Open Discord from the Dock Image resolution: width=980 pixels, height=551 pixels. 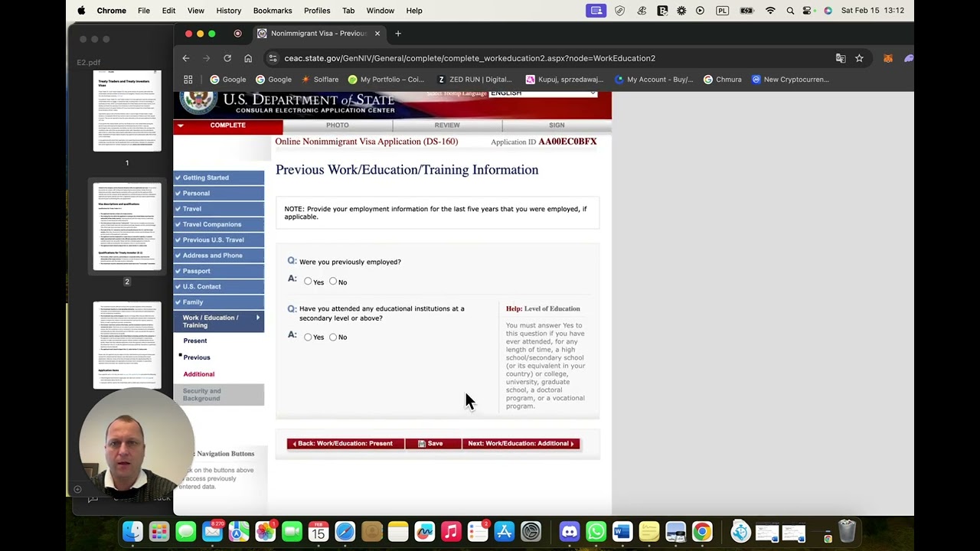point(570,531)
